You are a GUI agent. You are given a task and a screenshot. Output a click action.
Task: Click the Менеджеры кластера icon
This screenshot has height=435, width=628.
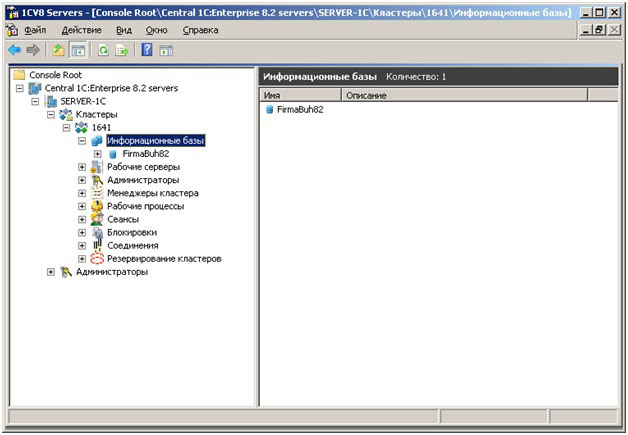pos(97,193)
